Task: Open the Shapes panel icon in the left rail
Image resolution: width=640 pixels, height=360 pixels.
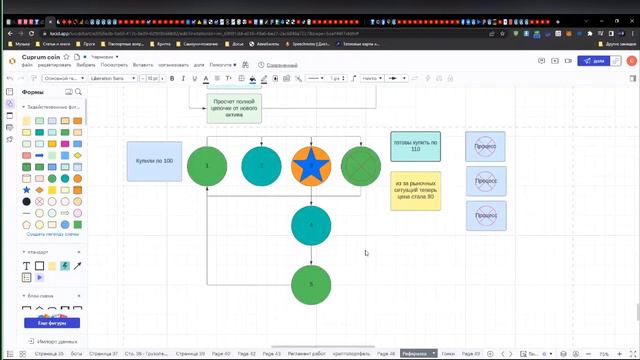Action: coord(10,104)
